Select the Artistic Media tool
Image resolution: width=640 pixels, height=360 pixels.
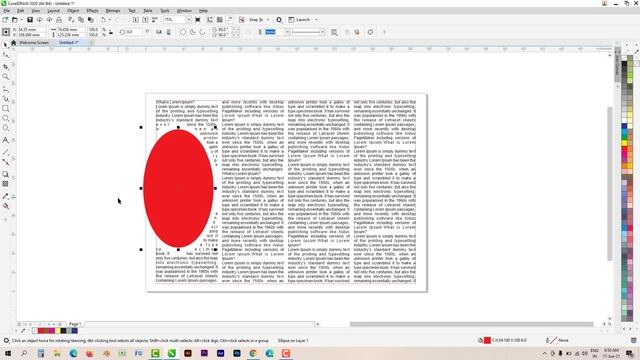coord(6,98)
